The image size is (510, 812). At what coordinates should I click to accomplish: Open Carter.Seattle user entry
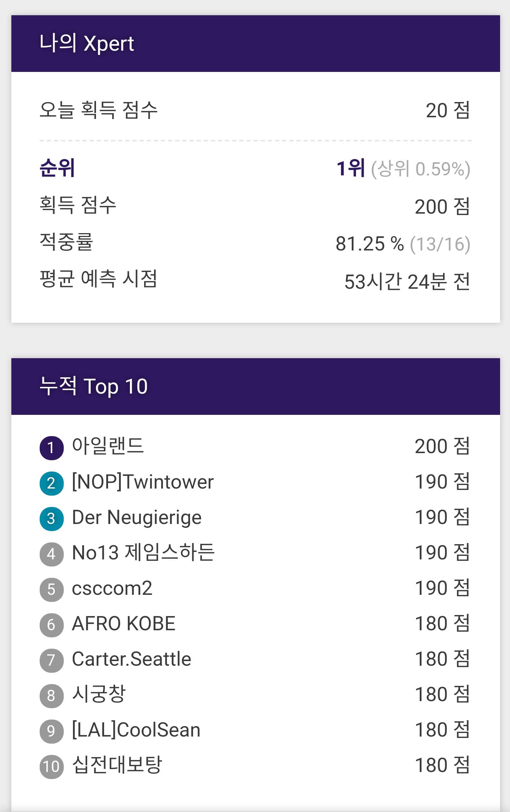click(131, 659)
